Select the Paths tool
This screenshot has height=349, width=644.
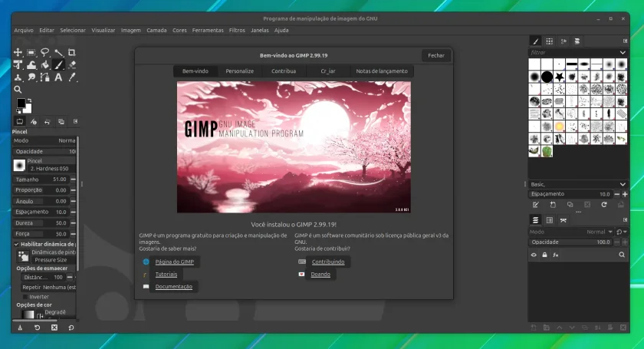44,77
